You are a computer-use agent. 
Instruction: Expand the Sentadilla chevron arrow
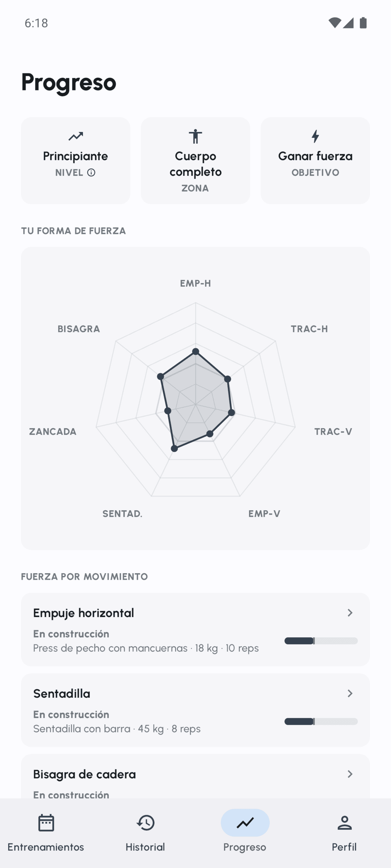pos(350,693)
